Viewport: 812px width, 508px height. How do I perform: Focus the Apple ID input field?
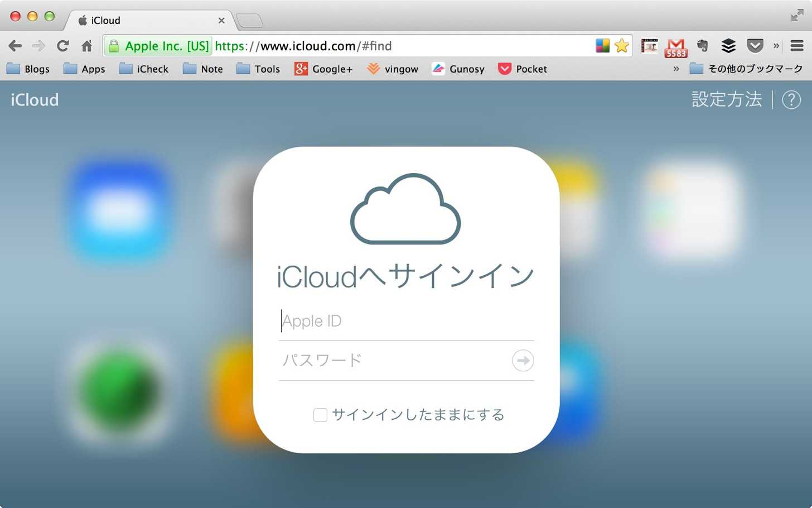(407, 321)
